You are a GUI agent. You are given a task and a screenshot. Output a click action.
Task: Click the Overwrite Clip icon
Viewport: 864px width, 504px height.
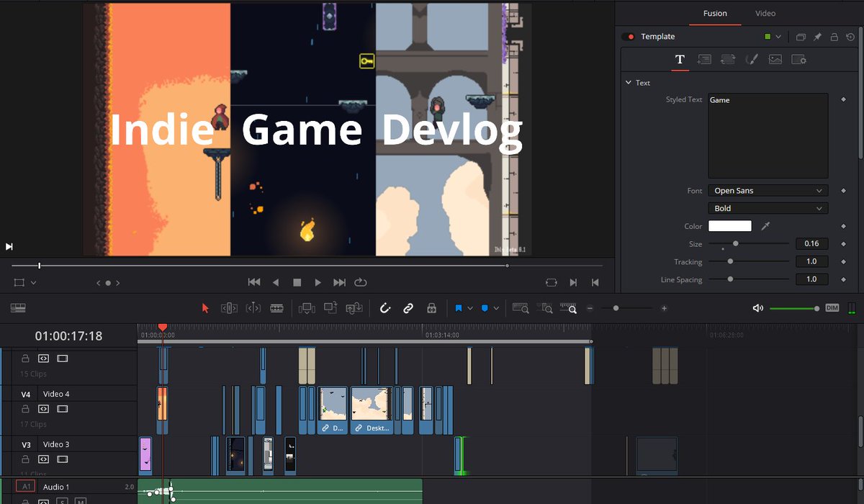coord(330,307)
